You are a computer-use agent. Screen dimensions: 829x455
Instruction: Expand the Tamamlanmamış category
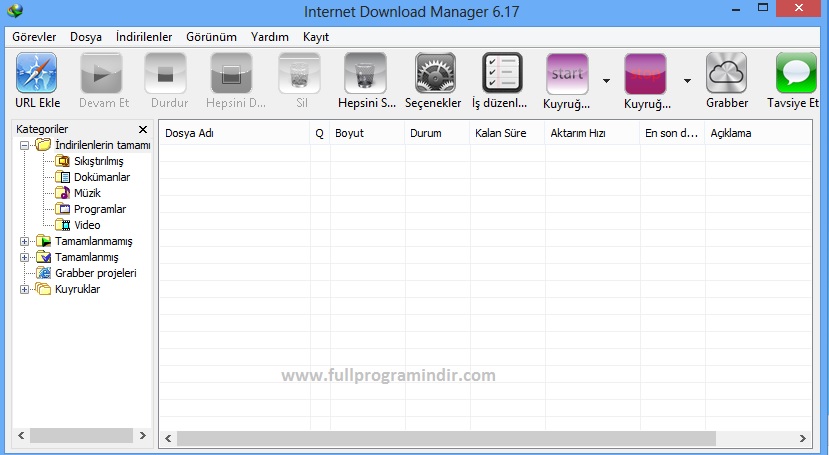pos(24,242)
